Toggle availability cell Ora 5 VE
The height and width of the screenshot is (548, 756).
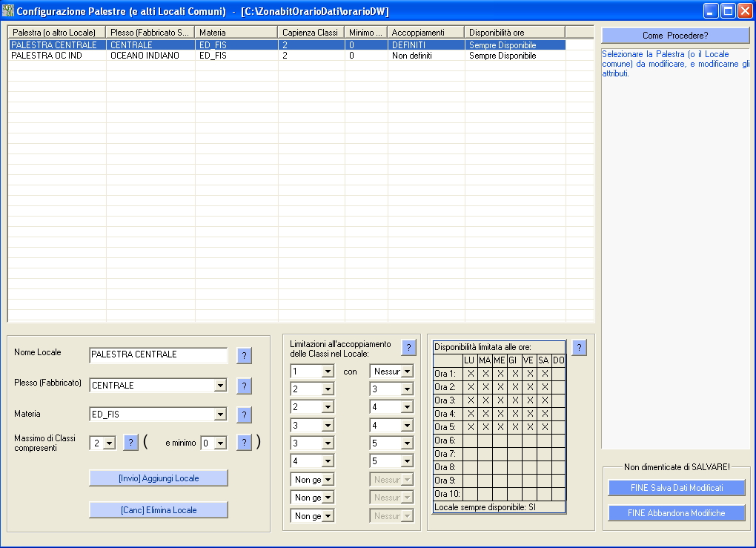(x=530, y=427)
